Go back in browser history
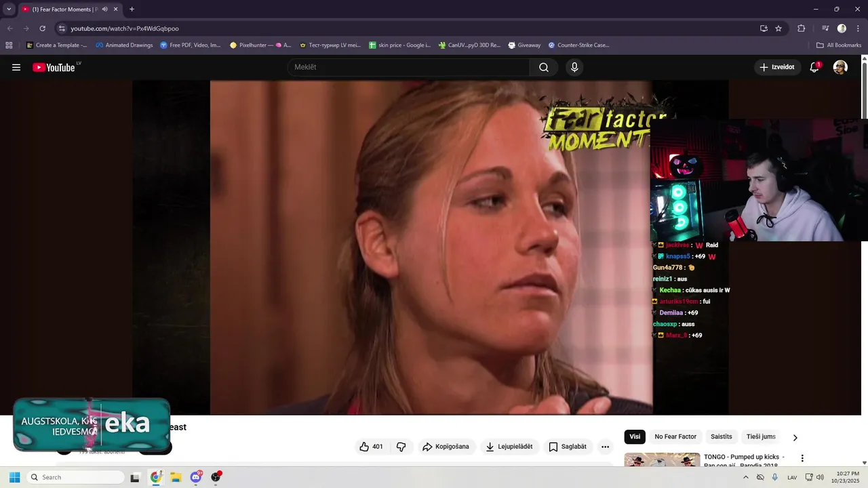The width and height of the screenshot is (868, 488). point(10,28)
